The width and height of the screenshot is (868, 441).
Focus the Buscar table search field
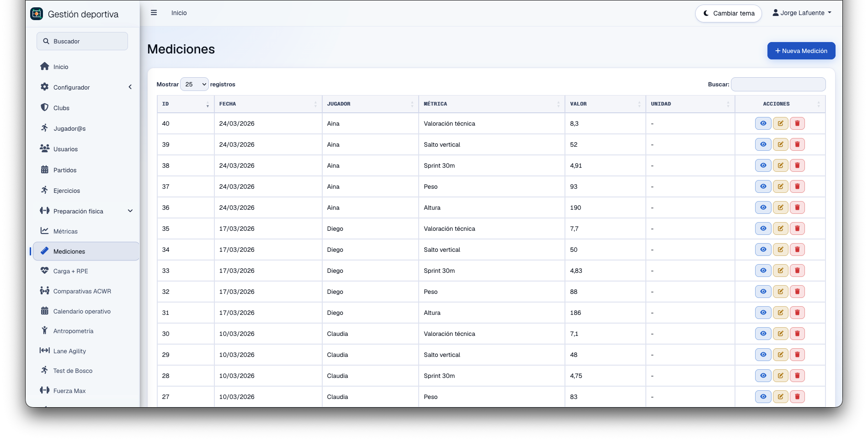coord(778,84)
